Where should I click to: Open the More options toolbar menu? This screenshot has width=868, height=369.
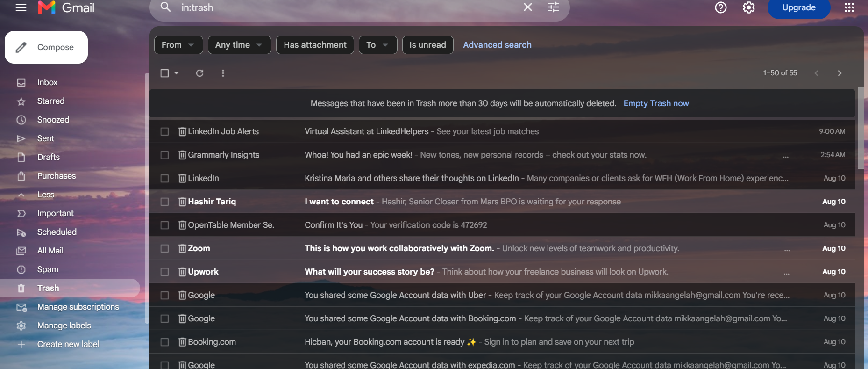(x=223, y=73)
